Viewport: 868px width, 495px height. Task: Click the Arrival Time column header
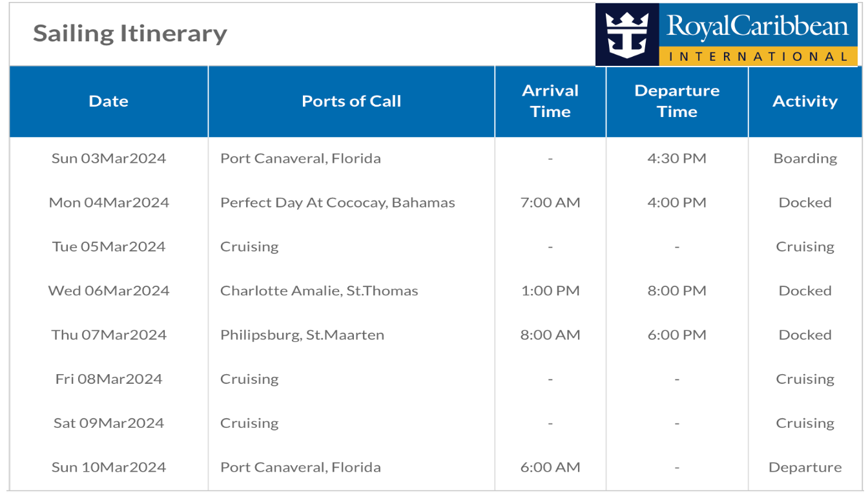click(550, 101)
